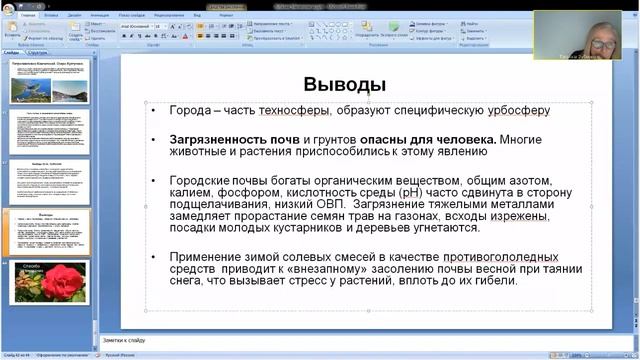
Task: Switch to the Animation (Анимация) ribbon tab
Action: [100, 15]
